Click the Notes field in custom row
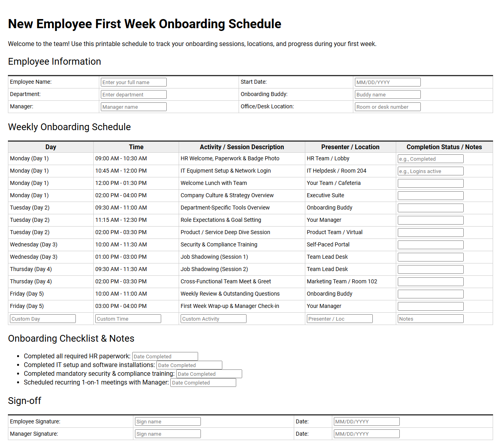This screenshot has height=448, width=501. 431,319
